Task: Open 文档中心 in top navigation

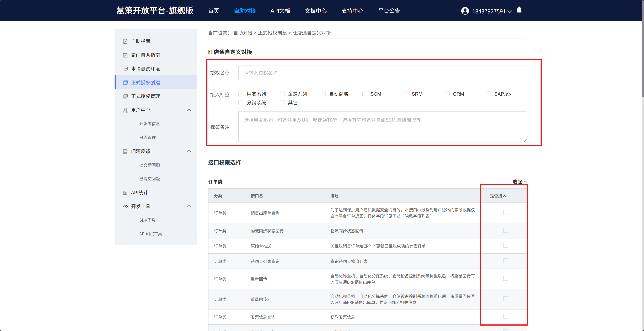Action: (316, 11)
